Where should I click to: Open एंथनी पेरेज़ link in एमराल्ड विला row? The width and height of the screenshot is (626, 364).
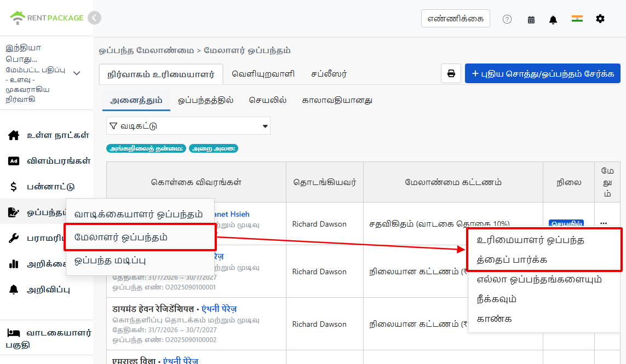[180, 360]
